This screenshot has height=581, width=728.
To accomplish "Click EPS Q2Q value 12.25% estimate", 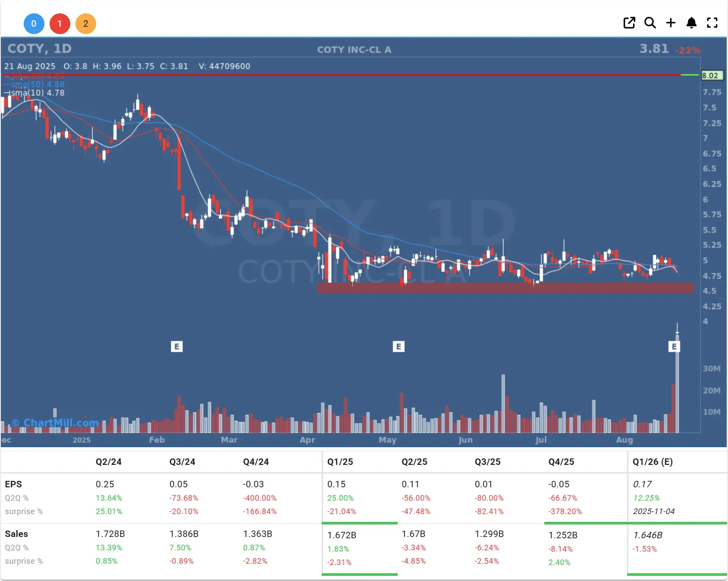I will [x=646, y=498].
